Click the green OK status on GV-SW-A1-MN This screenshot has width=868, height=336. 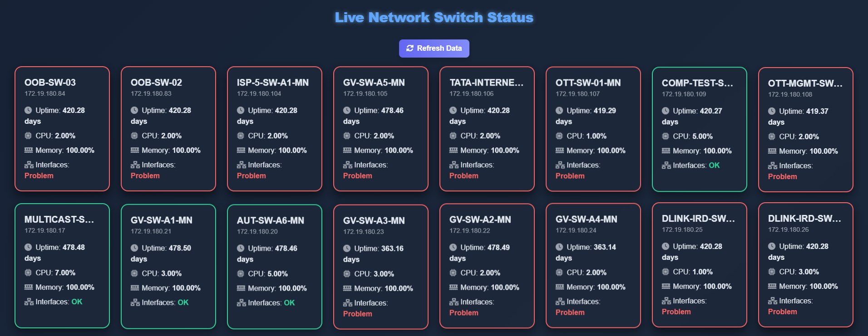pos(183,302)
